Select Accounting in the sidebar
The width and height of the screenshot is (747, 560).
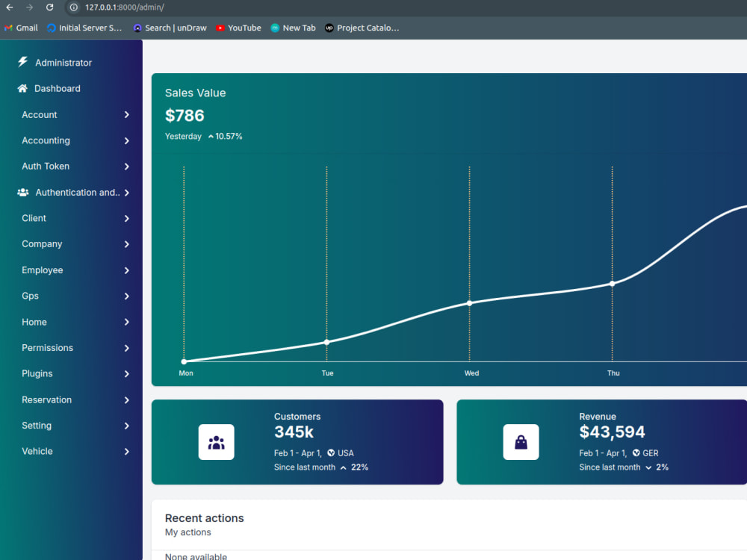[x=46, y=140]
